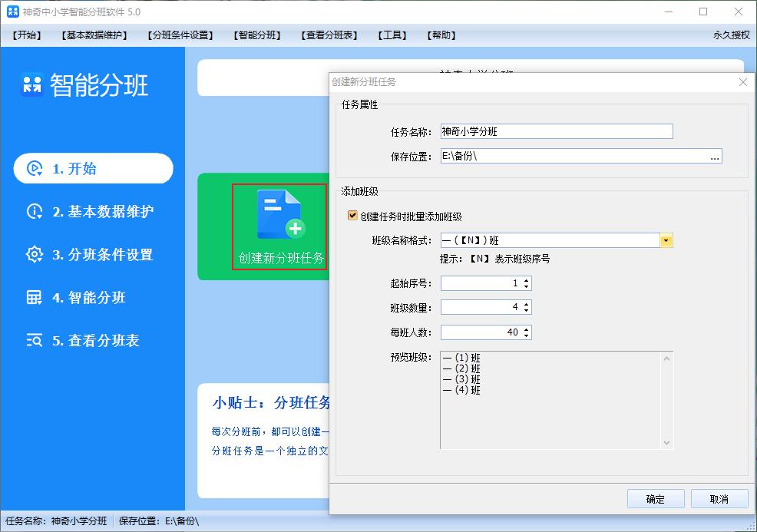Open the 班级名称格式 dropdown list
This screenshot has width=757, height=532.
[666, 240]
